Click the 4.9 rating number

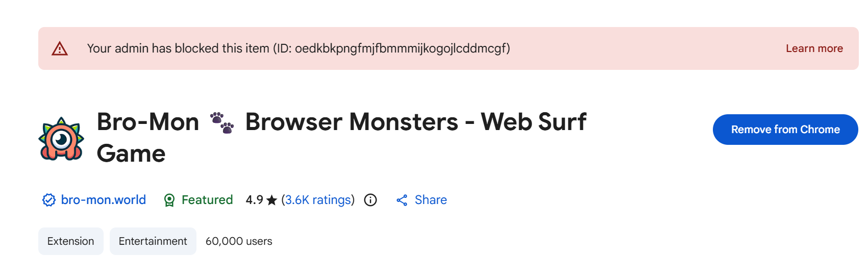(254, 200)
